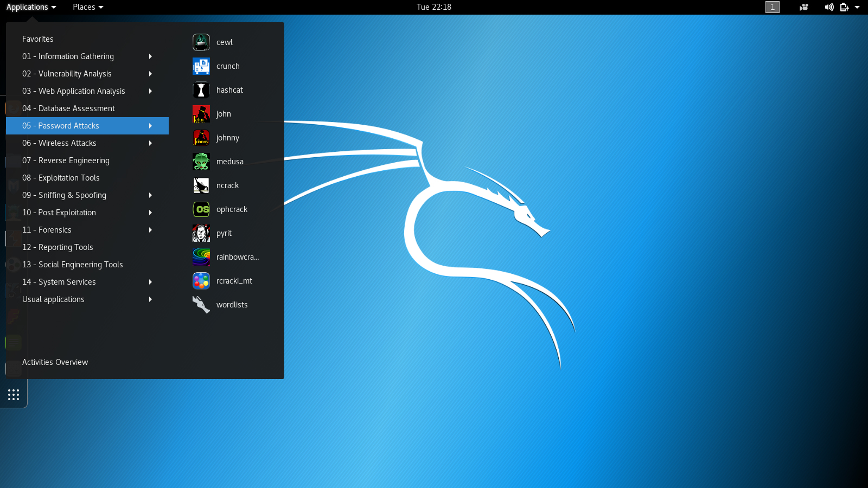Open 01 - Information Gathering category

pos(87,56)
